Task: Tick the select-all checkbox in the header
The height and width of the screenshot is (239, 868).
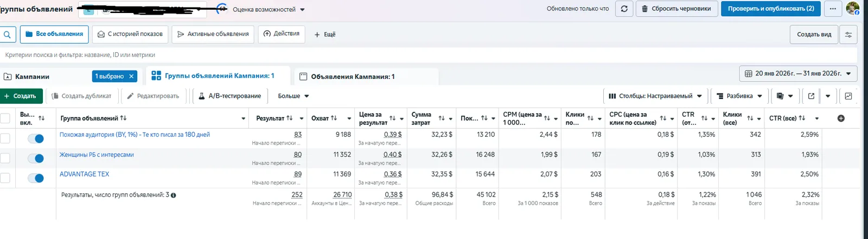Action: (5, 118)
